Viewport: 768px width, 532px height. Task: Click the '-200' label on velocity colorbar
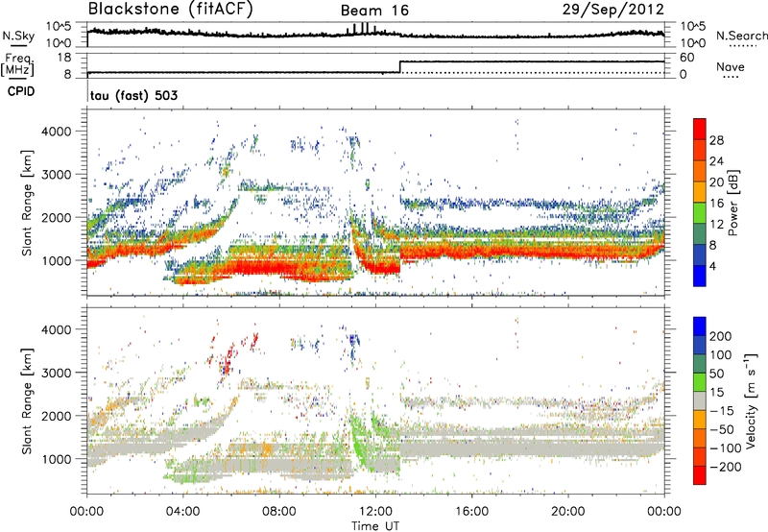725,467
